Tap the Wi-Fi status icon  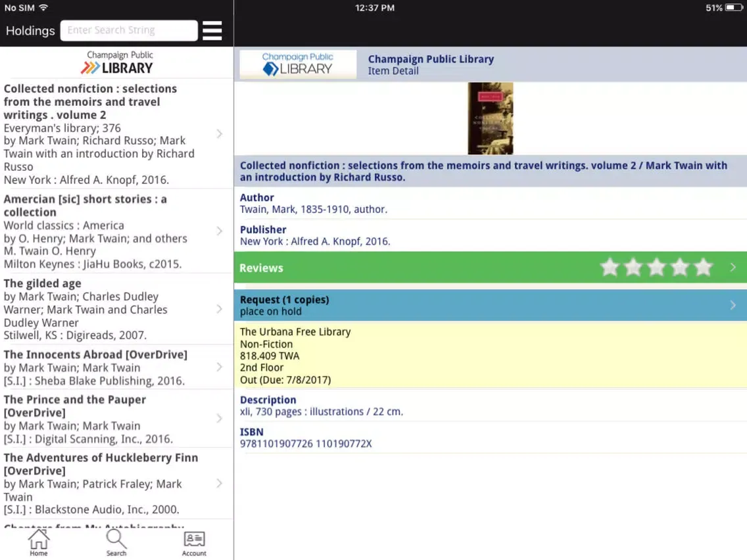tap(44, 8)
